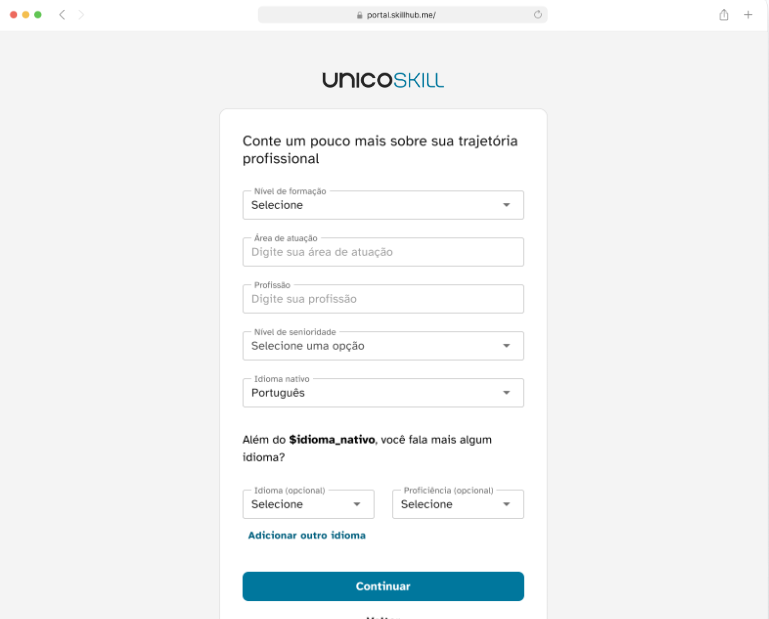Image resolution: width=769 pixels, height=619 pixels.
Task: Select a Proficiência (opcional) level
Action: pos(458,505)
